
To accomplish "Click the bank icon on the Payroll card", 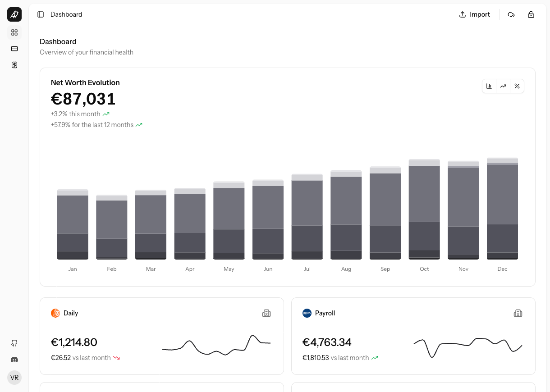I will [x=518, y=313].
